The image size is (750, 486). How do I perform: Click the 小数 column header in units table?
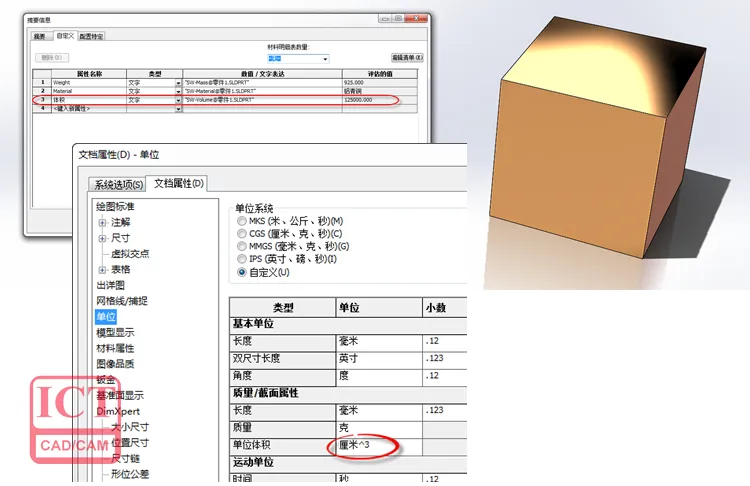(444, 308)
